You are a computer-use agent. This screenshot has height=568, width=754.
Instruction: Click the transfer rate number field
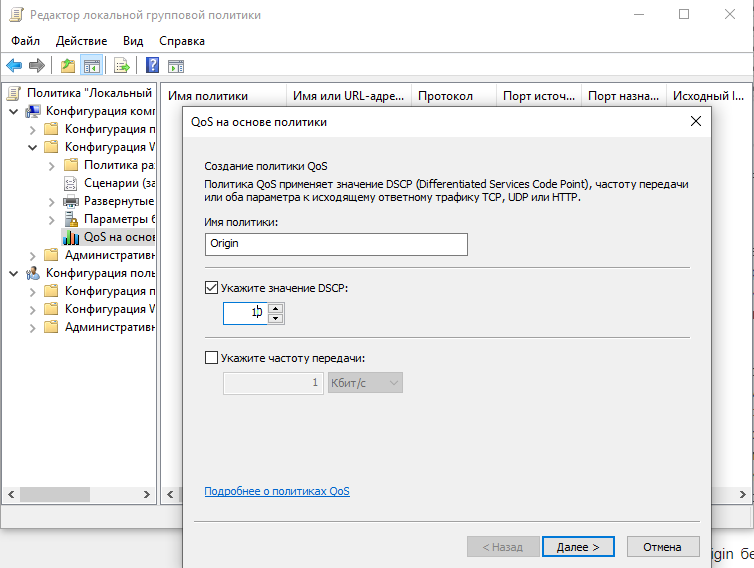click(273, 383)
